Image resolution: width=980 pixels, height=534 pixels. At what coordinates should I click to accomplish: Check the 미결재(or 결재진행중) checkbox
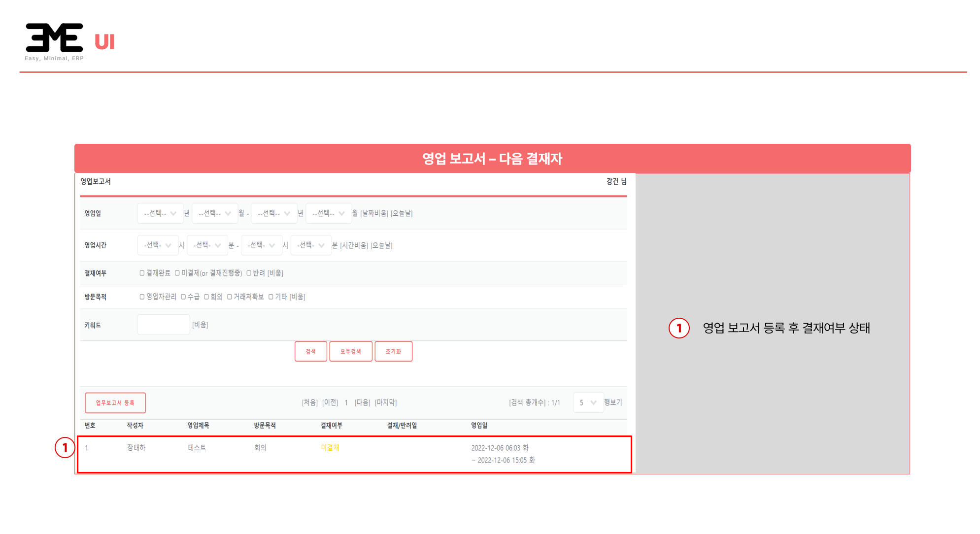tap(177, 273)
